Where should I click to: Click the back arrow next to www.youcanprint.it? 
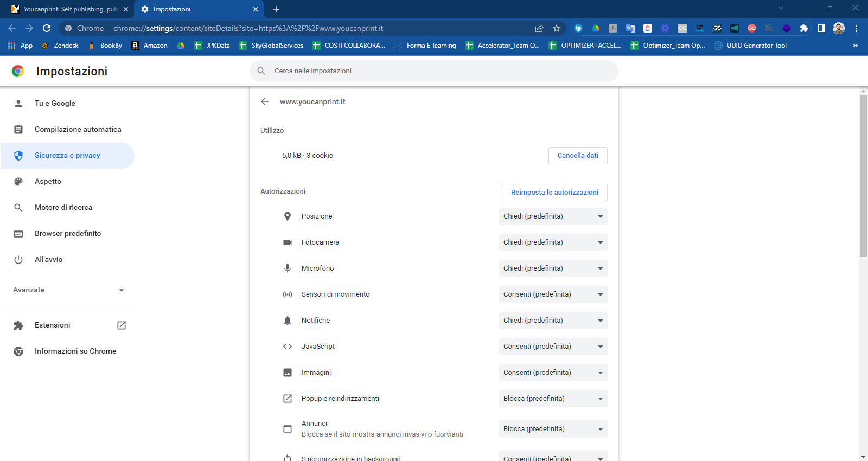(x=265, y=101)
